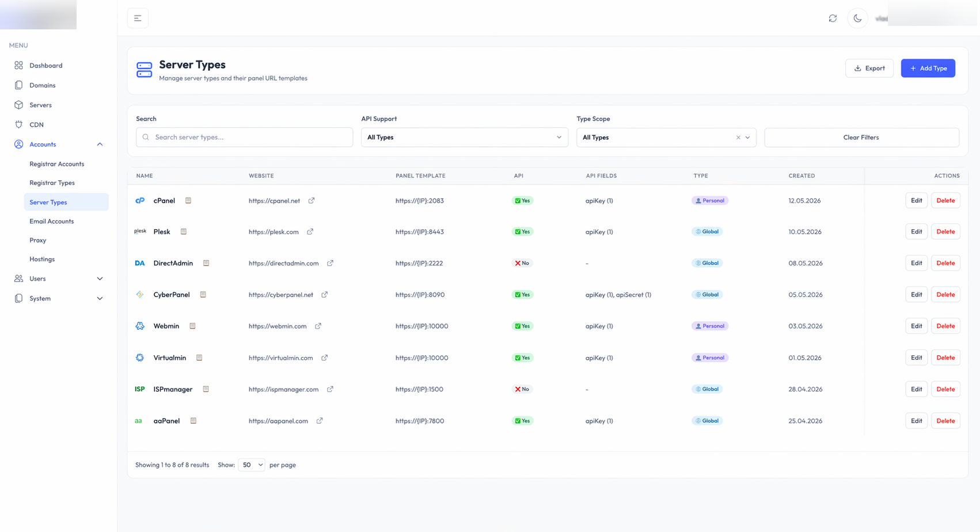The height and width of the screenshot is (532, 980).
Task: Open plesk.com external link icon
Action: [x=310, y=231]
